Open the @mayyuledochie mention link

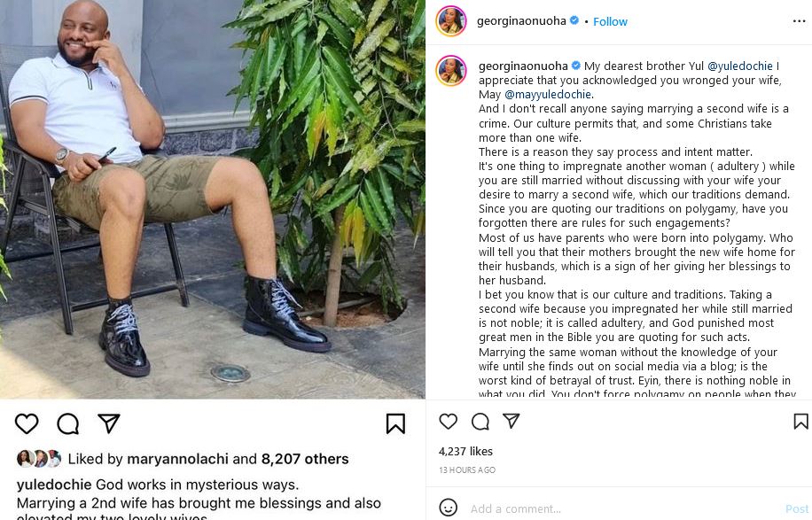[548, 95]
